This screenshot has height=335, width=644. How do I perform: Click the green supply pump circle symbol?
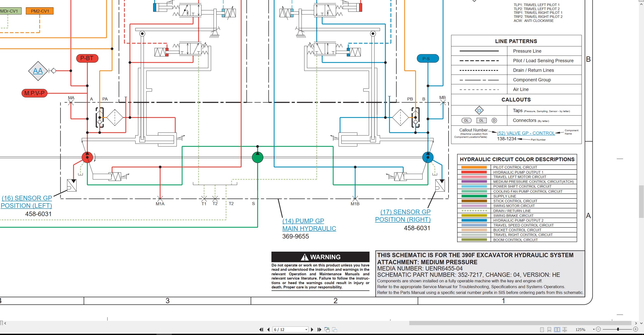point(258,157)
